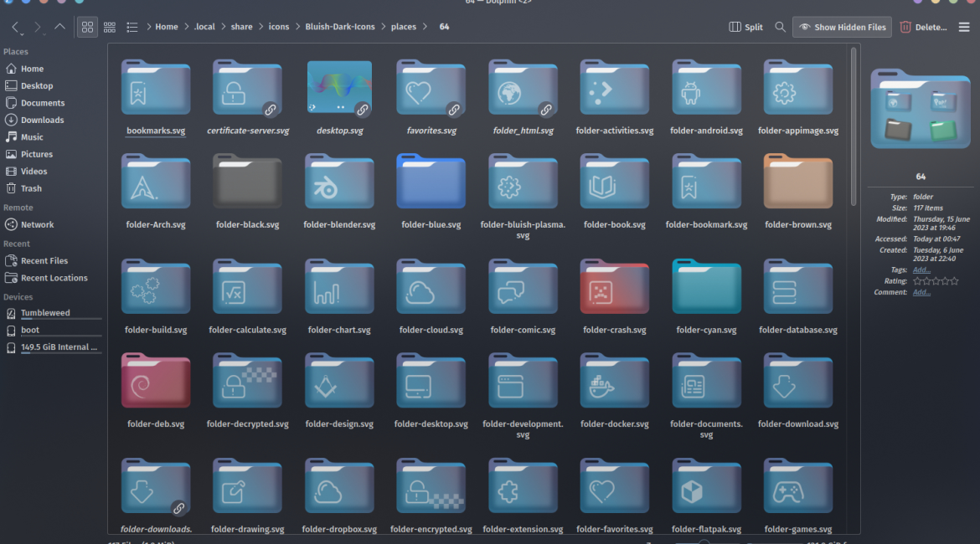Switch to Details view mode
The width and height of the screenshot is (980, 544).
[132, 27]
